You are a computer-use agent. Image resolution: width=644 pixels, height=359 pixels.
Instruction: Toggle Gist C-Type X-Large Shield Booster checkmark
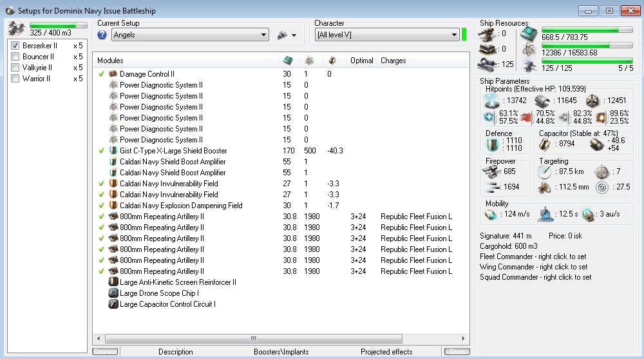pos(102,151)
